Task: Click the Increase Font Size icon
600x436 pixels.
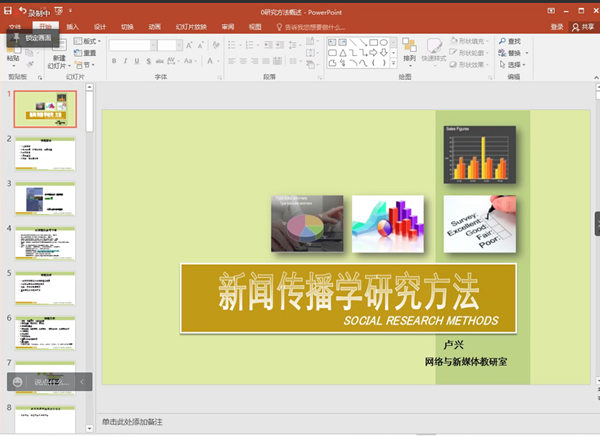Action: click(190, 45)
